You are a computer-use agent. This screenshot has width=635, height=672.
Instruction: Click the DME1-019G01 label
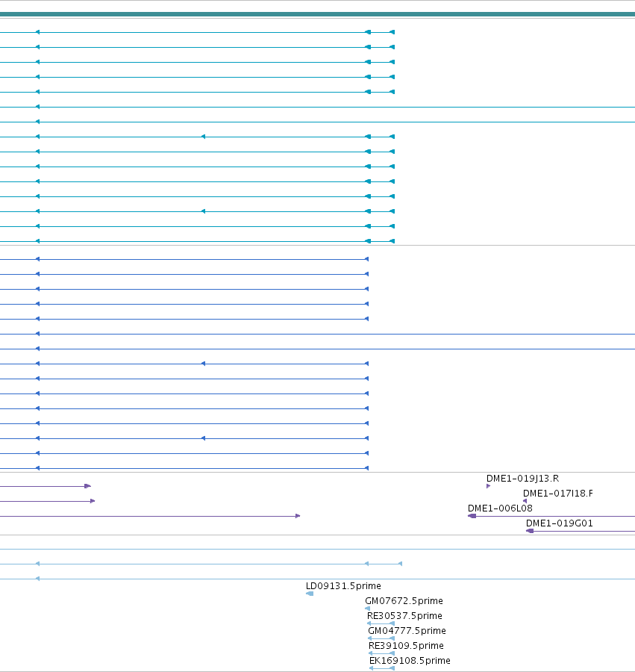(559, 523)
